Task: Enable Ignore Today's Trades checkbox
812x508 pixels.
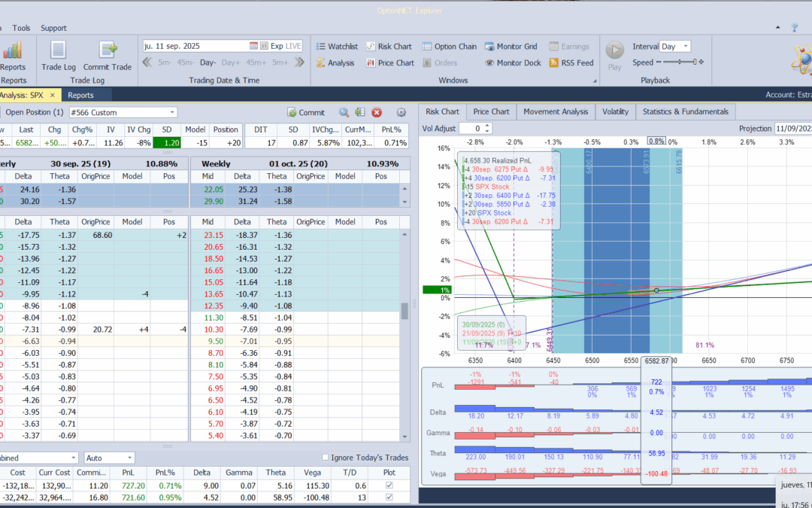Action: pos(326,458)
